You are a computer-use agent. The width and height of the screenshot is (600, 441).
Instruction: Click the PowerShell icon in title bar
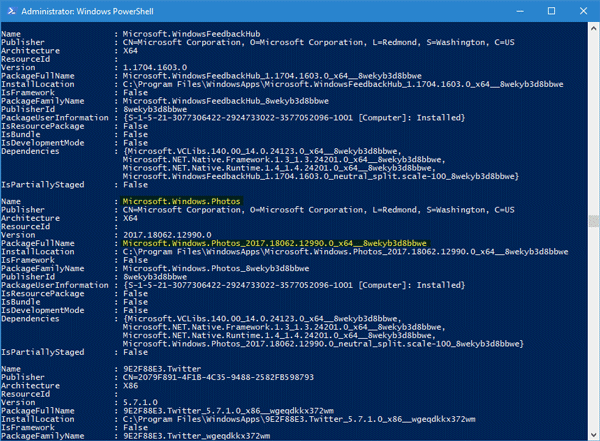11,11
